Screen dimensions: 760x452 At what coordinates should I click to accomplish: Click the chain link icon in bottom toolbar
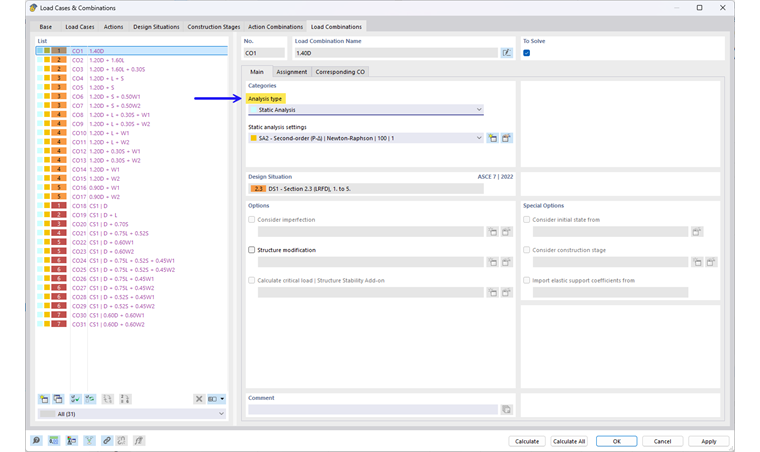(107, 441)
